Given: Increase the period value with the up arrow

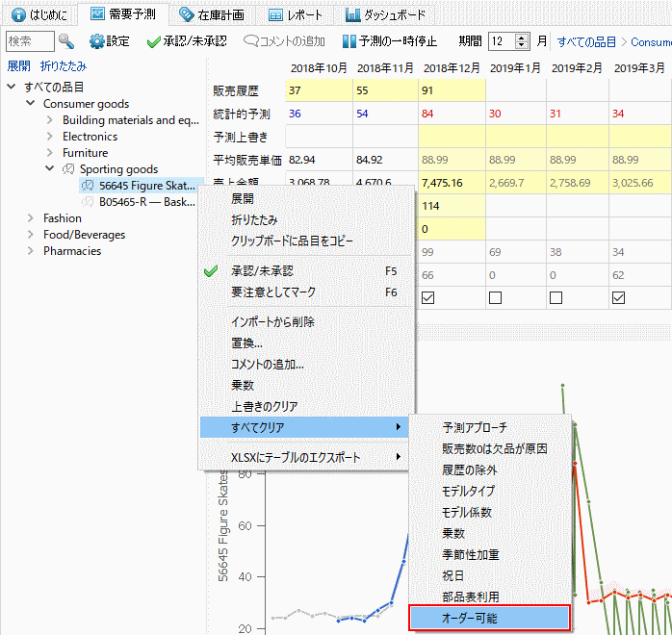Looking at the screenshot, I should (522, 38).
